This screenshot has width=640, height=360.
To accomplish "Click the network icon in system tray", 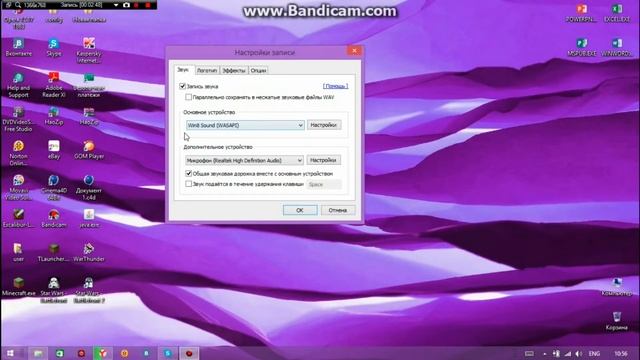I will pos(568,353).
